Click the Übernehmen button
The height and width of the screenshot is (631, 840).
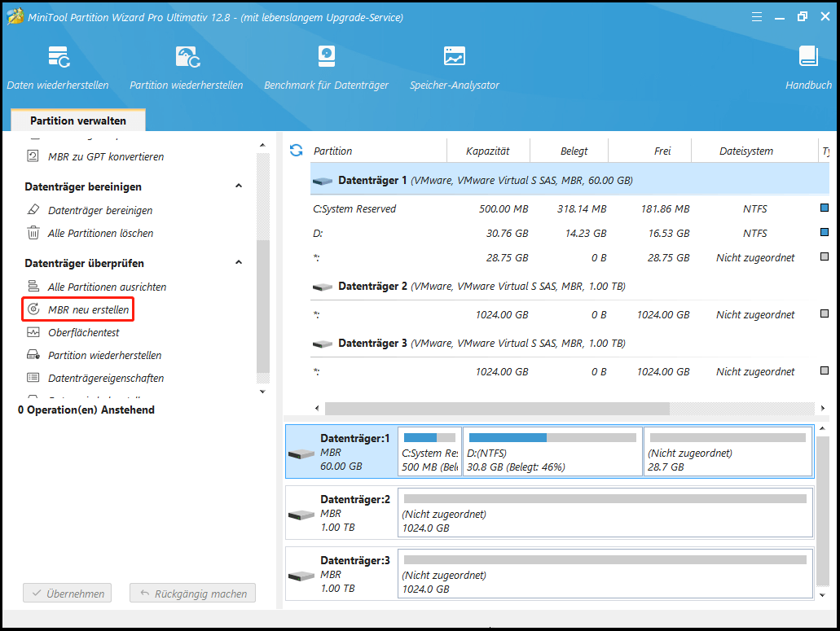tap(68, 593)
